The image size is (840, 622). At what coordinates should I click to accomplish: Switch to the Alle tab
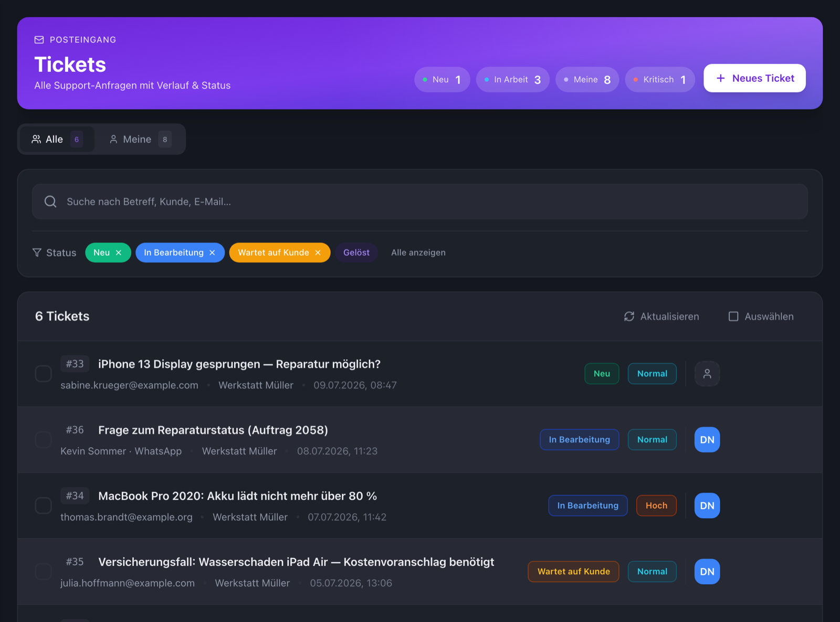(x=57, y=139)
